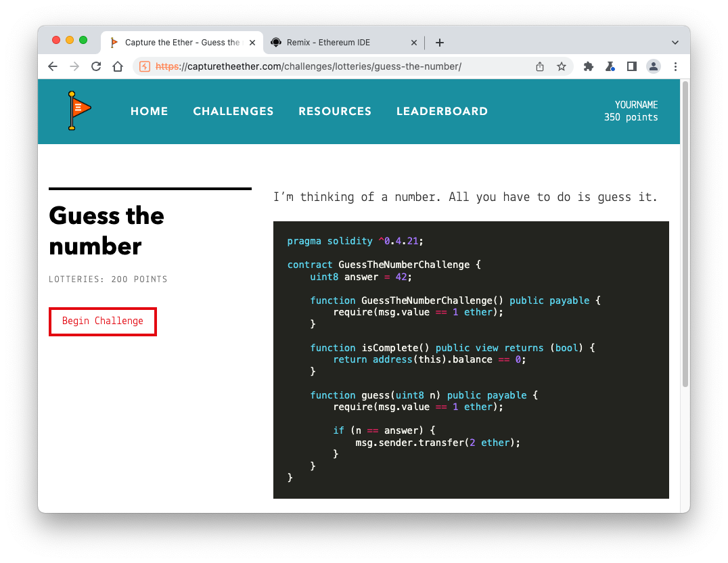Click the red macOS close window button
The image size is (728, 563).
click(56, 40)
